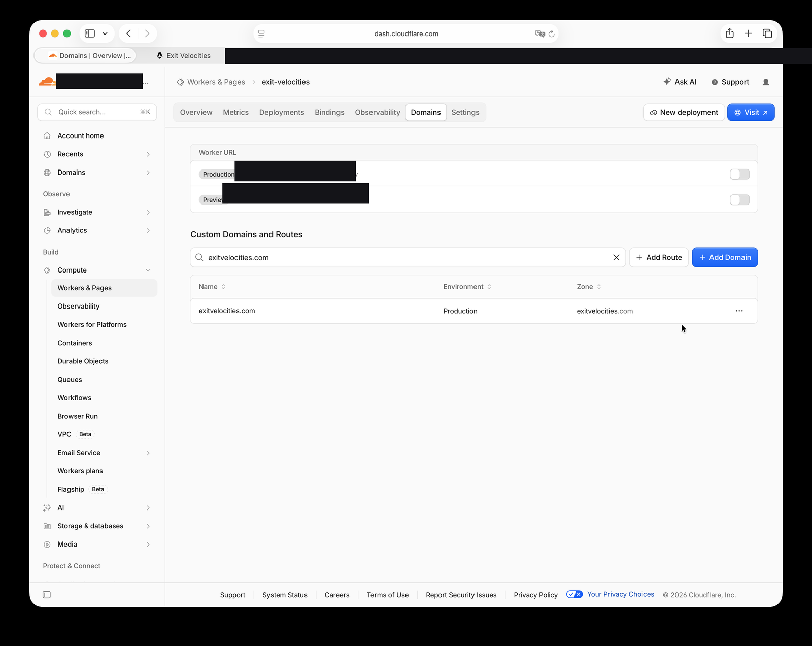
Task: Click the Compute diamond icon
Action: pyautogui.click(x=47, y=270)
